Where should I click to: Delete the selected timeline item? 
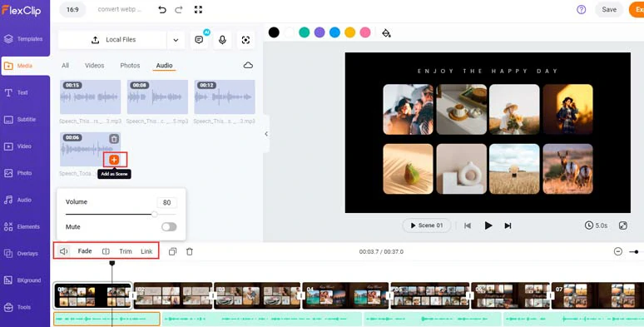[190, 251]
